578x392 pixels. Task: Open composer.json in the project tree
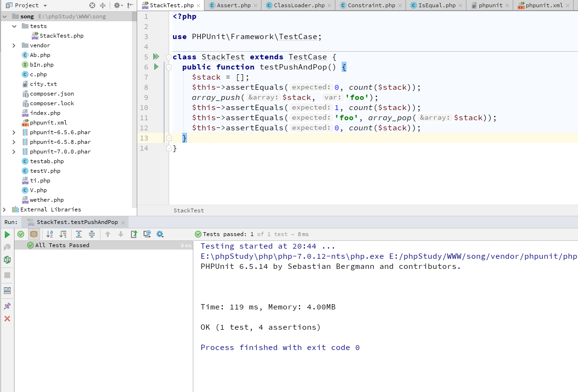coord(52,94)
